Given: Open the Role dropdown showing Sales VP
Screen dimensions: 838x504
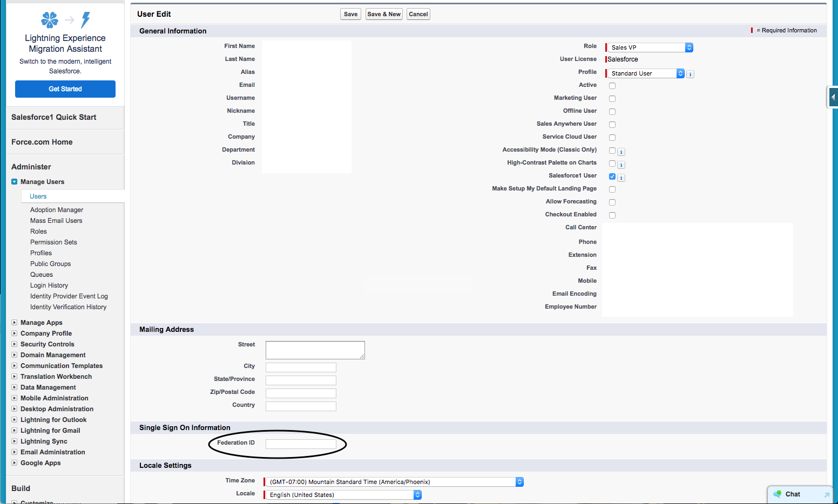Looking at the screenshot, I should [x=651, y=47].
